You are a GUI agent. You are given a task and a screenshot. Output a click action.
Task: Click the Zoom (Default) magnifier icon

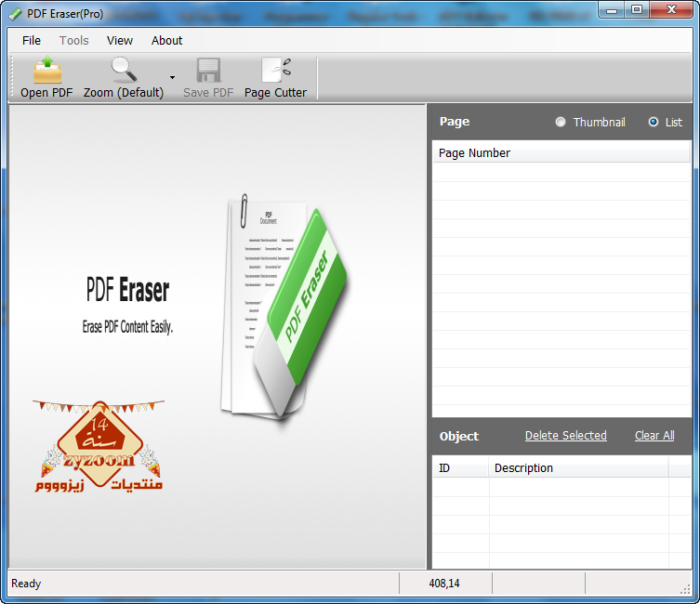[125, 70]
